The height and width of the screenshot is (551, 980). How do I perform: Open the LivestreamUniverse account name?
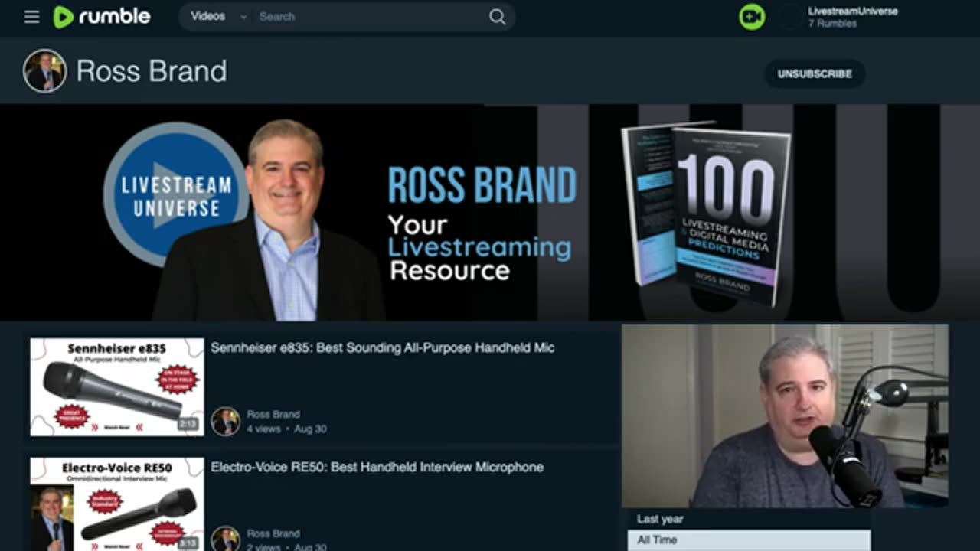coord(853,11)
